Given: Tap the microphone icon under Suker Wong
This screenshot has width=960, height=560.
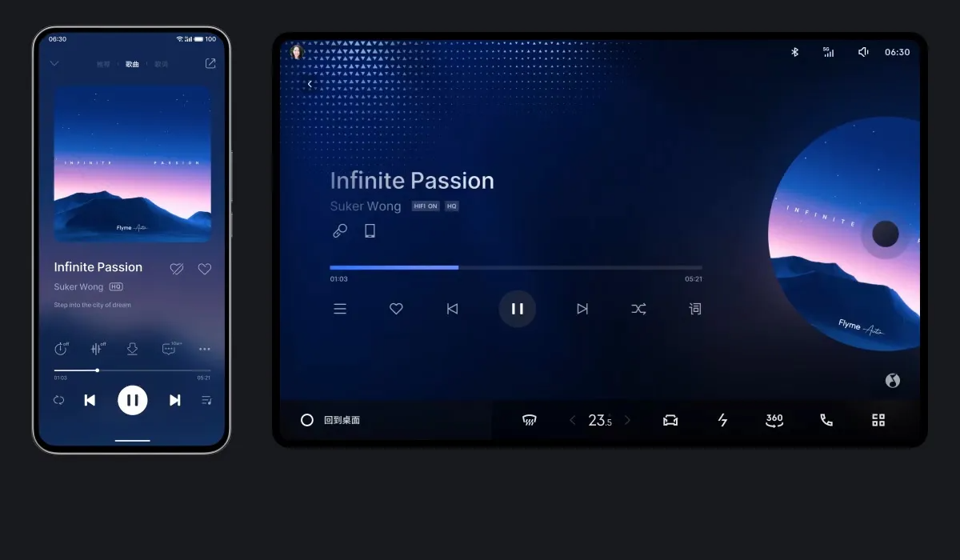Looking at the screenshot, I should click(x=340, y=231).
